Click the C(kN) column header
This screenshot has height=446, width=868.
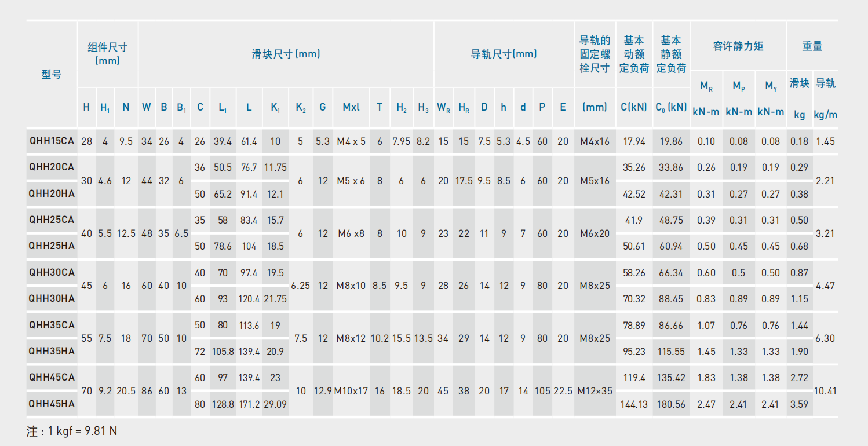click(634, 107)
